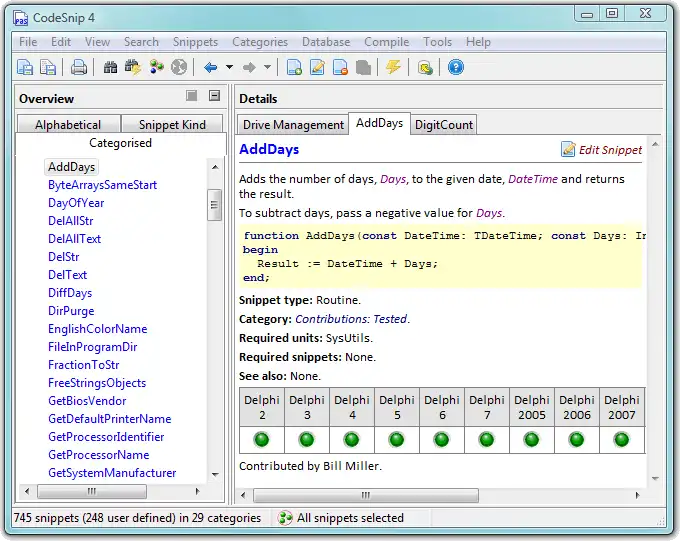Open Find Text binoculars icon

pyautogui.click(x=111, y=68)
